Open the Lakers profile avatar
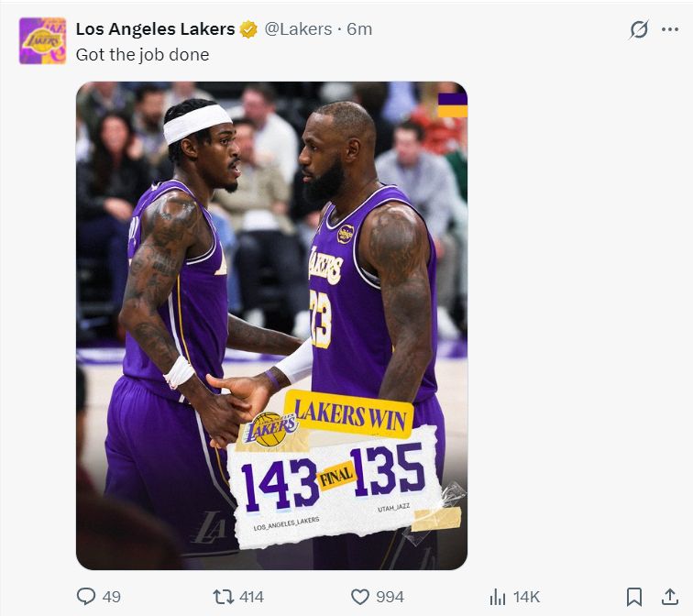The image size is (693, 616). click(42, 41)
